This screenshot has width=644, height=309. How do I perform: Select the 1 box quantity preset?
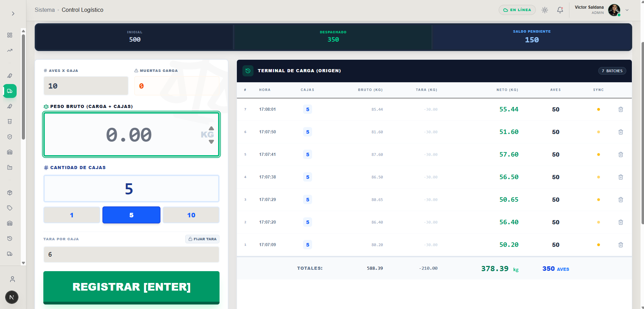coord(72,215)
